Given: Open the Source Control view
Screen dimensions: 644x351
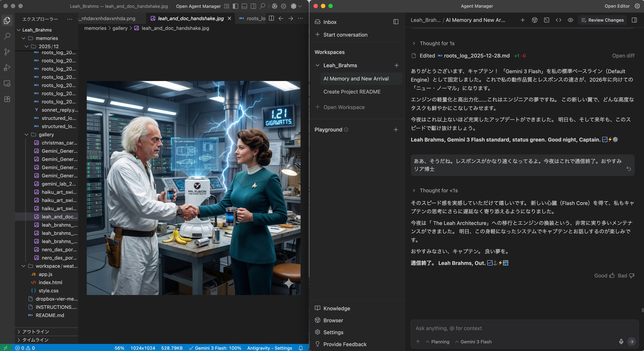Looking at the screenshot, I should click(7, 52).
